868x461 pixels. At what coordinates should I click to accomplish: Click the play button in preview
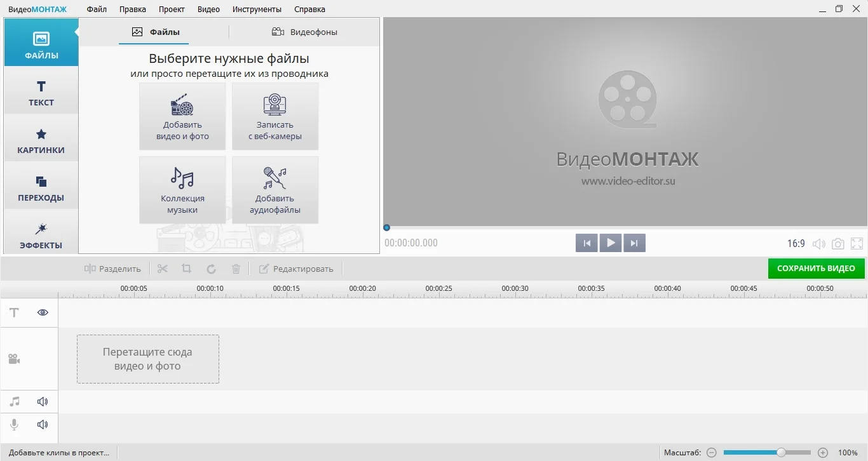point(611,243)
